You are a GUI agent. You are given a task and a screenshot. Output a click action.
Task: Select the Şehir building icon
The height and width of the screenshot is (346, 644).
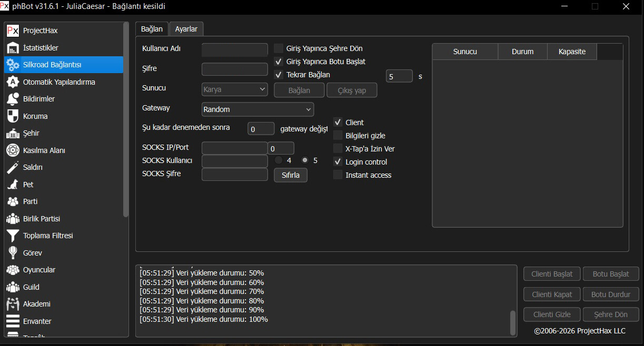pos(13,133)
